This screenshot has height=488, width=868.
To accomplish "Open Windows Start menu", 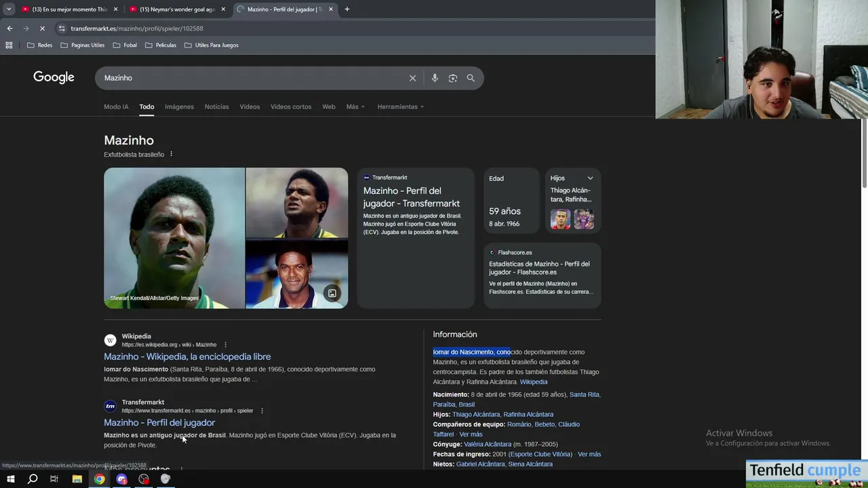I will click(10, 479).
